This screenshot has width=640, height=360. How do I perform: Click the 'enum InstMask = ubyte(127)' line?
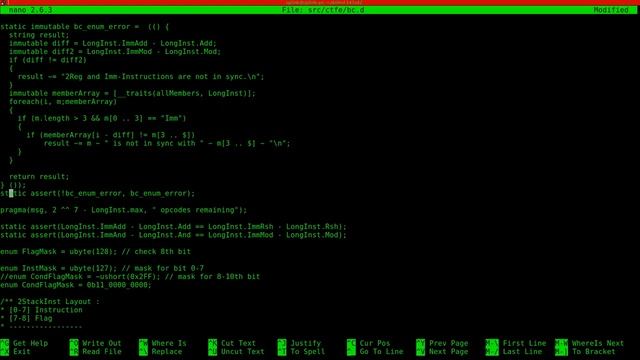pos(102,269)
